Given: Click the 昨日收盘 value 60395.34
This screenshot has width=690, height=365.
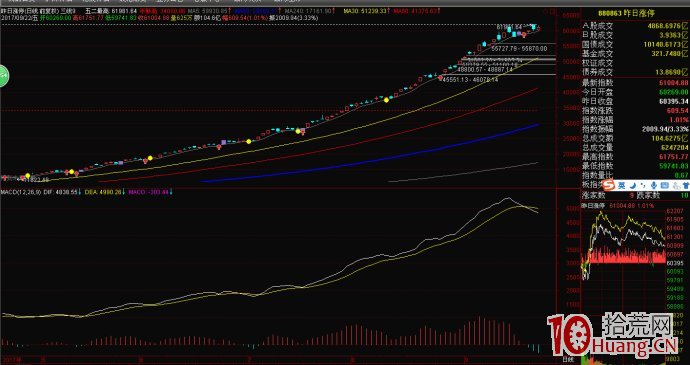Looking at the screenshot, I should pos(674,101).
